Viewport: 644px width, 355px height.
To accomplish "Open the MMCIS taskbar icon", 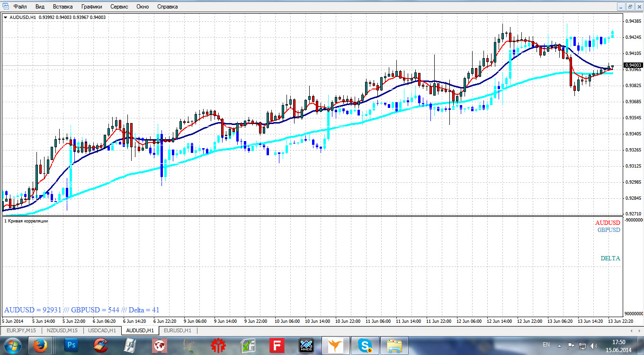I will pyautogui.click(x=306, y=346).
